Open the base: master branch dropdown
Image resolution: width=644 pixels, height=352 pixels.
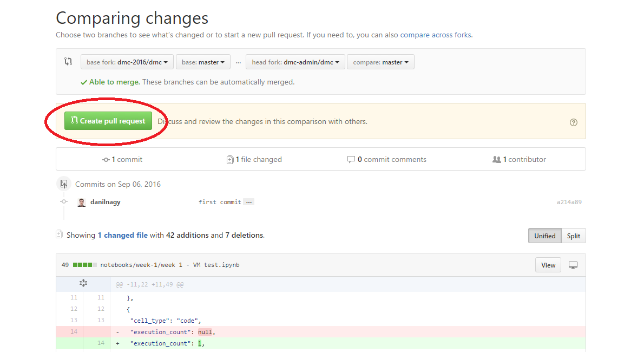tap(203, 62)
